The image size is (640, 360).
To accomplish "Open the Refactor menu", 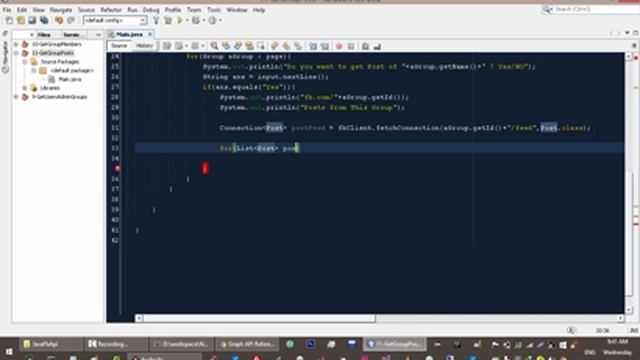I will tap(111, 10).
